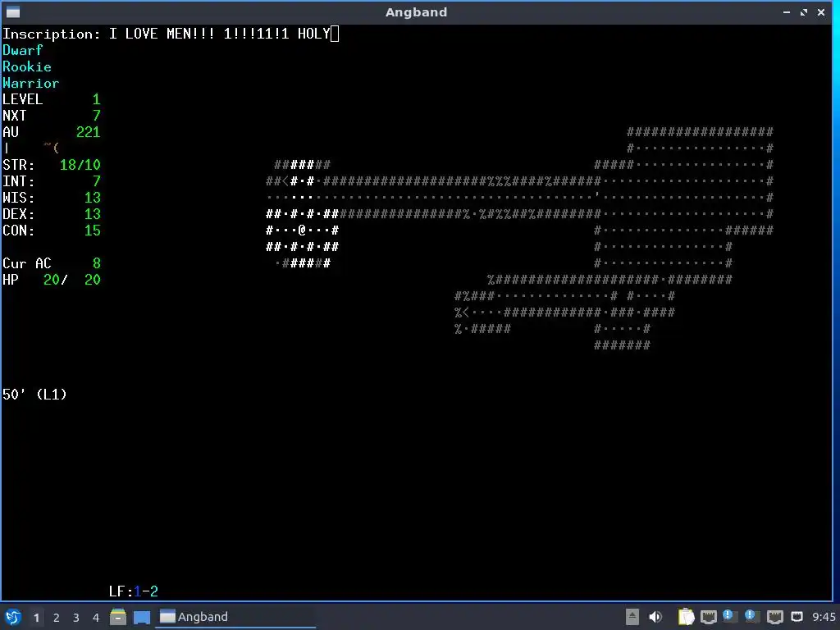This screenshot has height=630, width=840.
Task: Open the volume control in the tray
Action: [x=655, y=617]
